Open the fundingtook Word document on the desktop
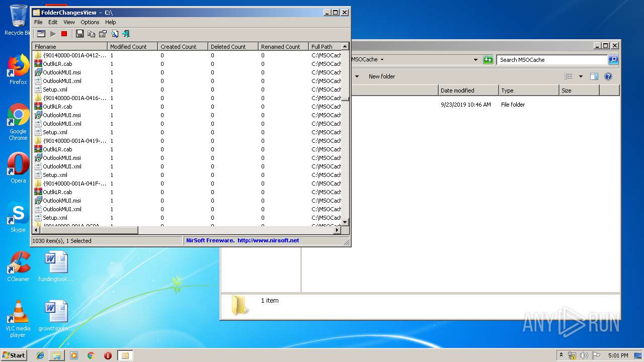 [55, 267]
